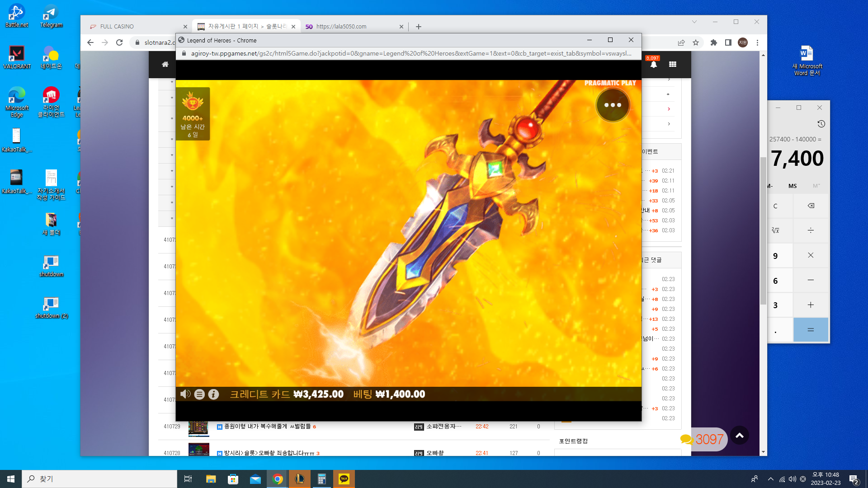Expand the plus sidebar item
868x488 pixels.
coord(668,94)
